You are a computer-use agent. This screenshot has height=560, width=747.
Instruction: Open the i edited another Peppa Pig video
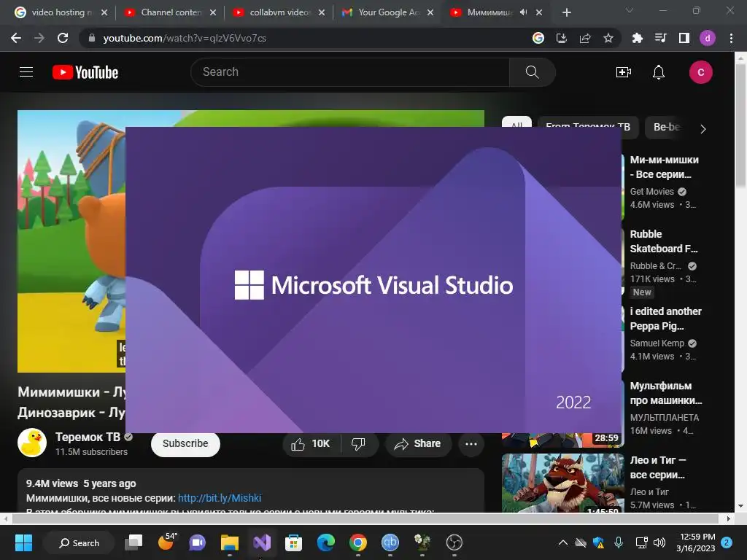coord(665,319)
